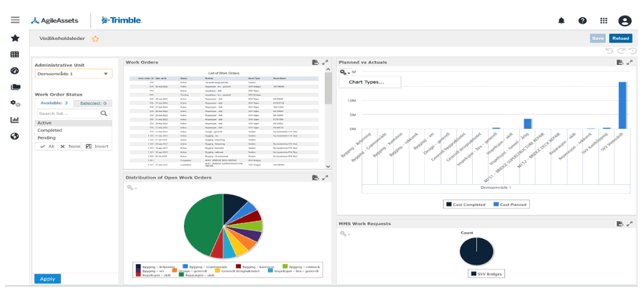Choose Chart Types... menu item
Image resolution: width=644 pixels, height=289 pixels.
click(366, 82)
